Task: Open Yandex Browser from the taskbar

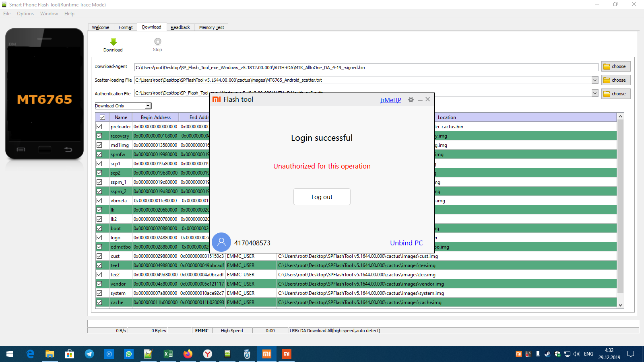Action: click(x=208, y=354)
